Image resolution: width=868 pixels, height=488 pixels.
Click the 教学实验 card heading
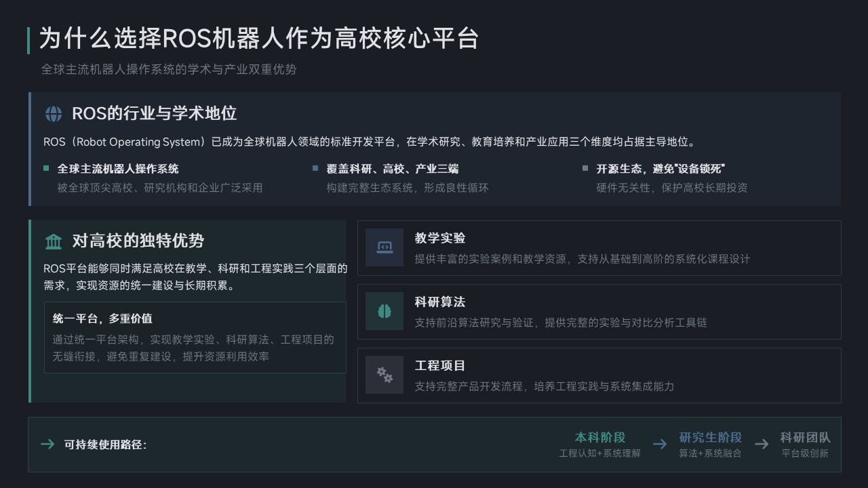[440, 238]
